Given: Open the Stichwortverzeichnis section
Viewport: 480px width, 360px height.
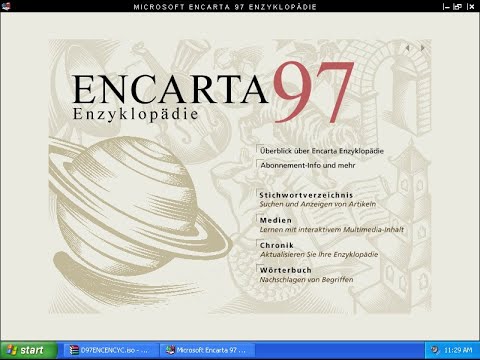Looking at the screenshot, I should point(306,195).
